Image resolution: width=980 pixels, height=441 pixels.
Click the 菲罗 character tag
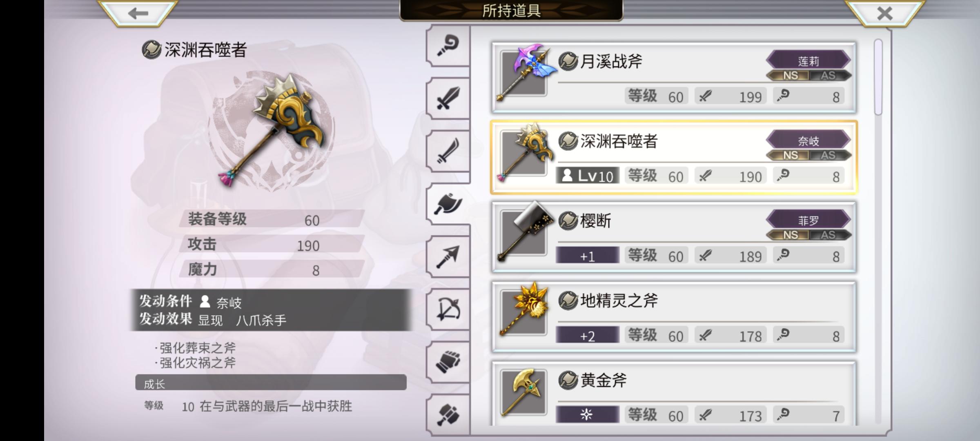pos(808,220)
